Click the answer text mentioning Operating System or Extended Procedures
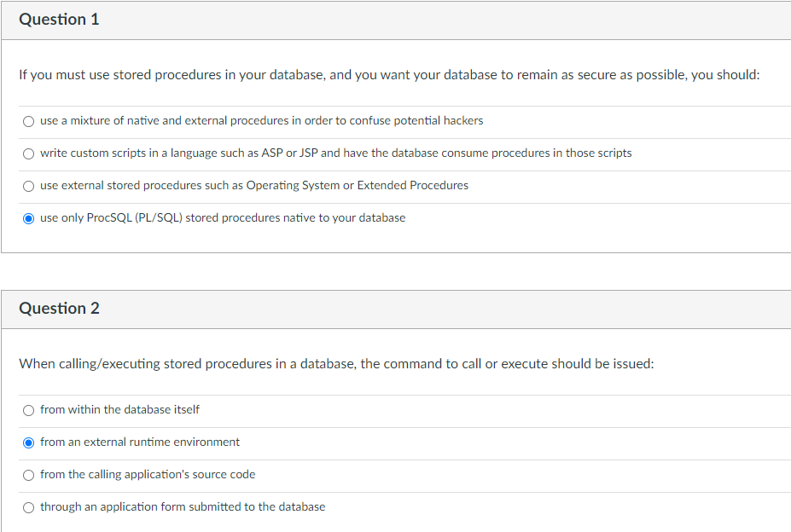The image size is (791, 532). (253, 185)
